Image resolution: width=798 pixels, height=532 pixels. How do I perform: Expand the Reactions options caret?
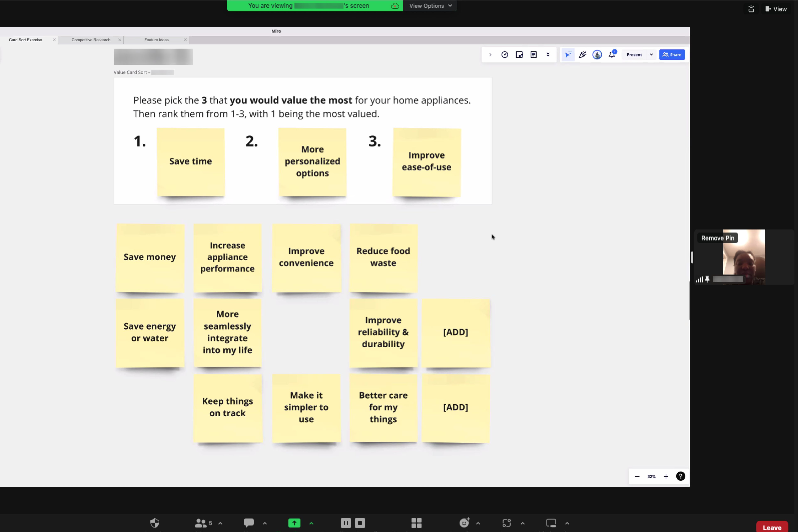[x=478, y=523]
